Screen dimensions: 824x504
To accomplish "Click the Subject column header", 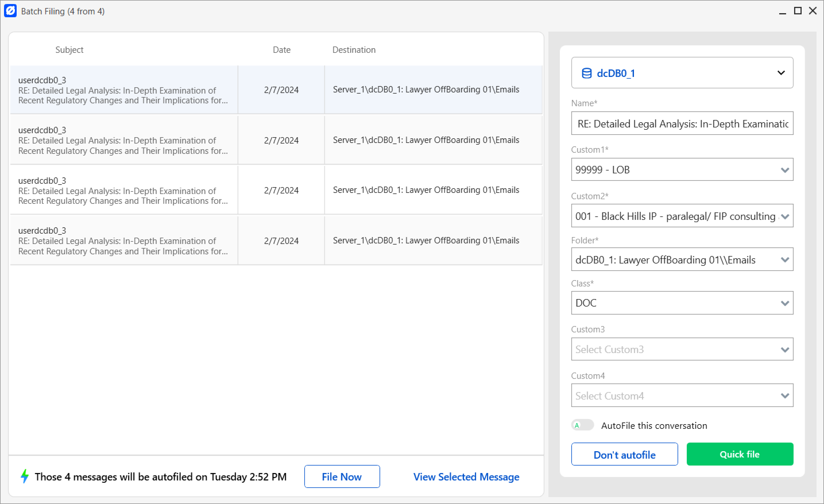I will pyautogui.click(x=69, y=49).
